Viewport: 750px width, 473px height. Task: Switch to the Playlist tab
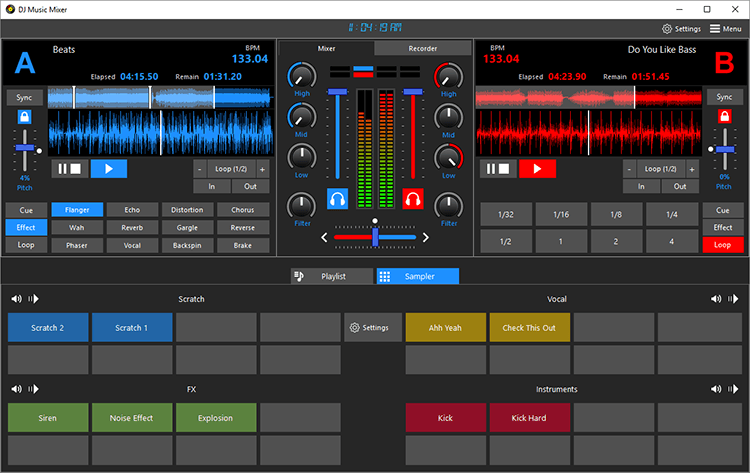coord(331,276)
